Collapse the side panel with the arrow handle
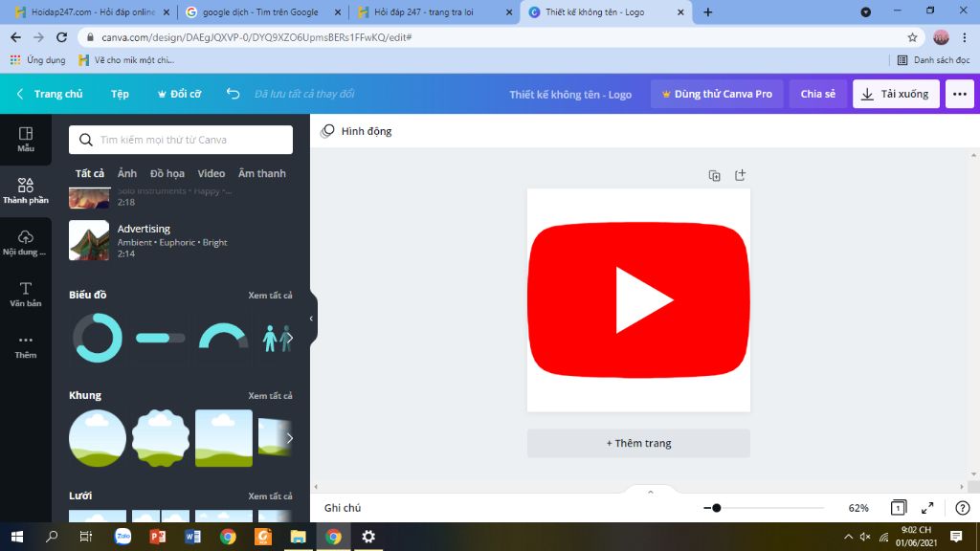The width and height of the screenshot is (980, 551). (311, 319)
